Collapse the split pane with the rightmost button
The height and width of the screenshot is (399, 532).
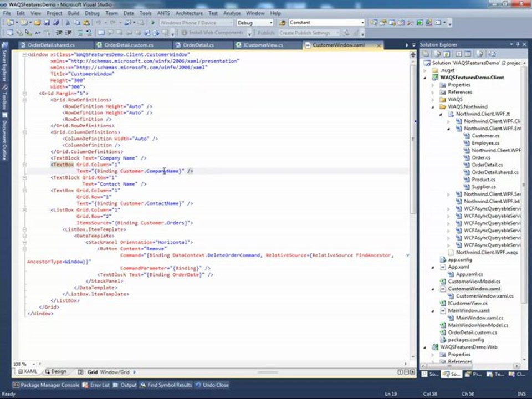click(412, 372)
